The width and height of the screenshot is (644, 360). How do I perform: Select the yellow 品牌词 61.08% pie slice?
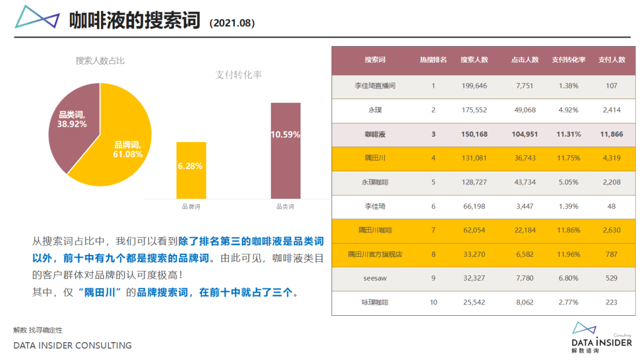(x=119, y=140)
